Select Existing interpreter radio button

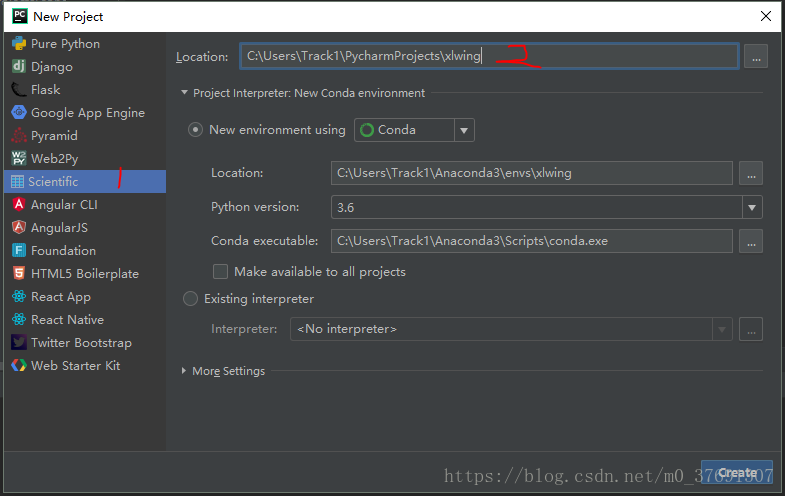point(190,299)
